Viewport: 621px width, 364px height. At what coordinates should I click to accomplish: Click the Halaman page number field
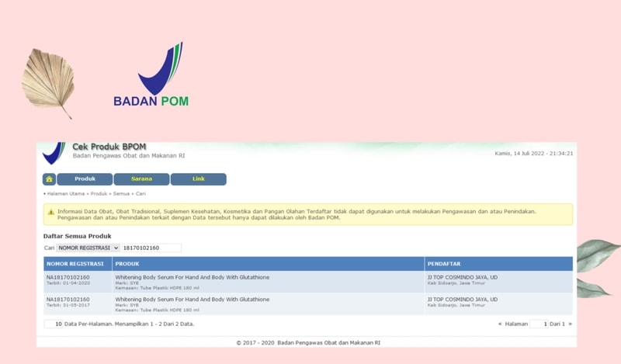tap(539, 324)
